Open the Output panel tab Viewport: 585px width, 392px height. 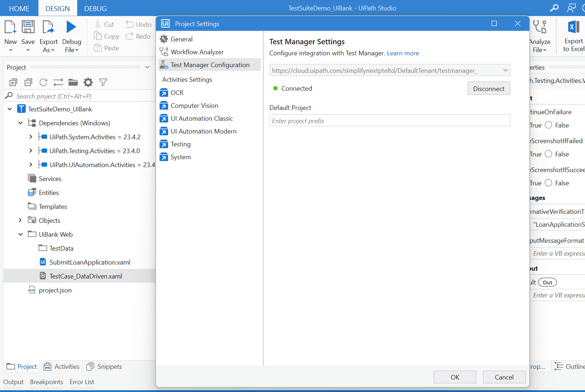pos(13,382)
